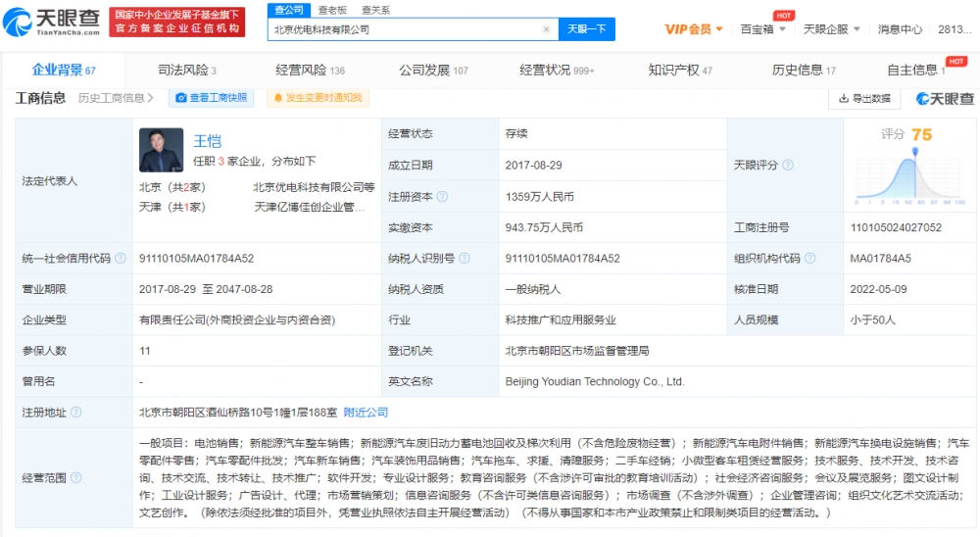Screen dimensions: 980x537
Task: Click registration number 110105024027052
Action: (896, 227)
